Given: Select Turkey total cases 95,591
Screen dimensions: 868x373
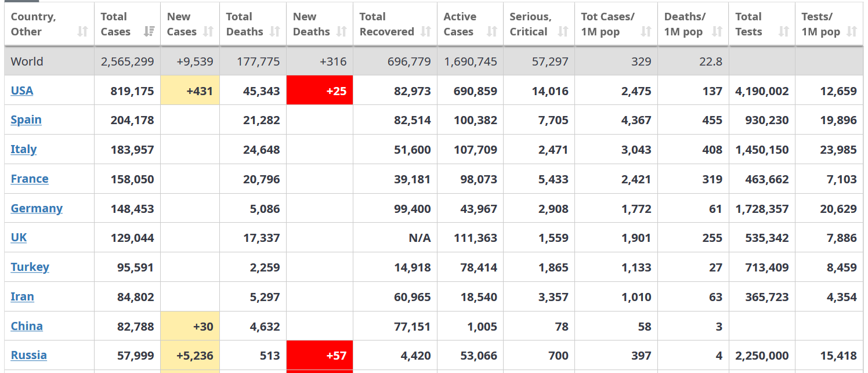Looking at the screenshot, I should click(136, 267).
